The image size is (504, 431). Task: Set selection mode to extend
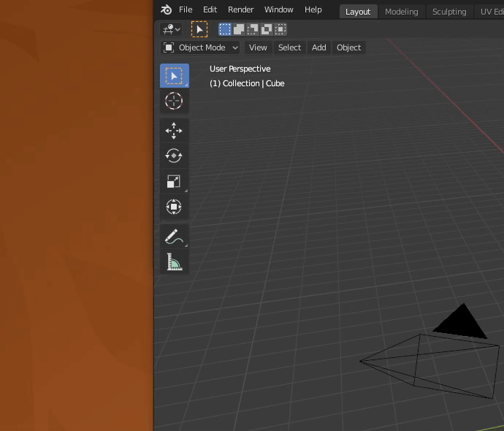pos(239,29)
